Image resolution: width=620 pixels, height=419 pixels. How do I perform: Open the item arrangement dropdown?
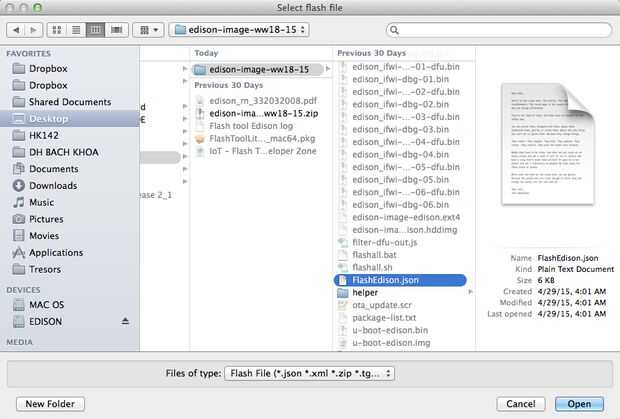pyautogui.click(x=148, y=30)
